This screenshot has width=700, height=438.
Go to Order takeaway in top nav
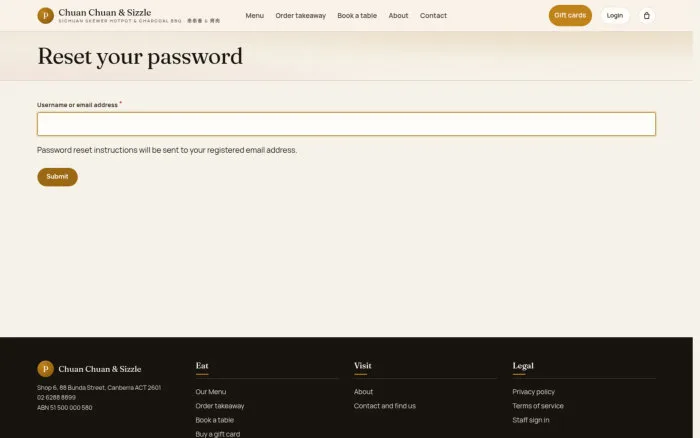pos(300,16)
